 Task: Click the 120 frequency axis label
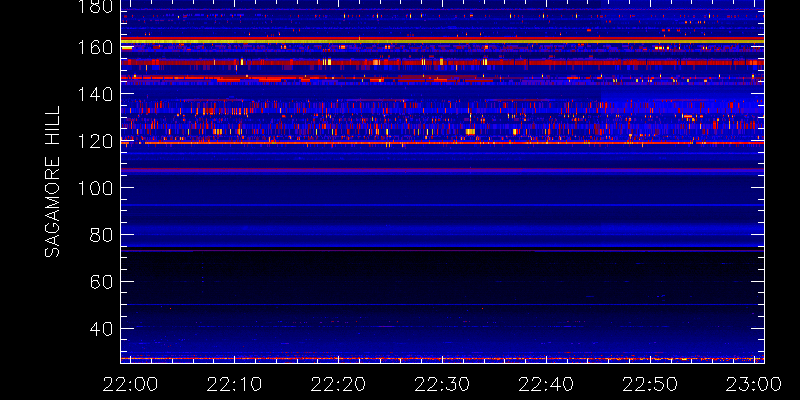pos(93,141)
